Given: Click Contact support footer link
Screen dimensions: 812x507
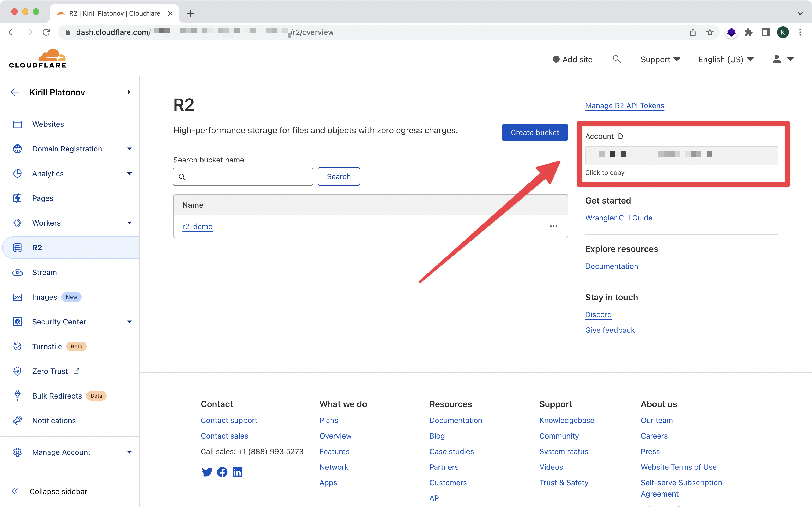Looking at the screenshot, I should coord(229,420).
